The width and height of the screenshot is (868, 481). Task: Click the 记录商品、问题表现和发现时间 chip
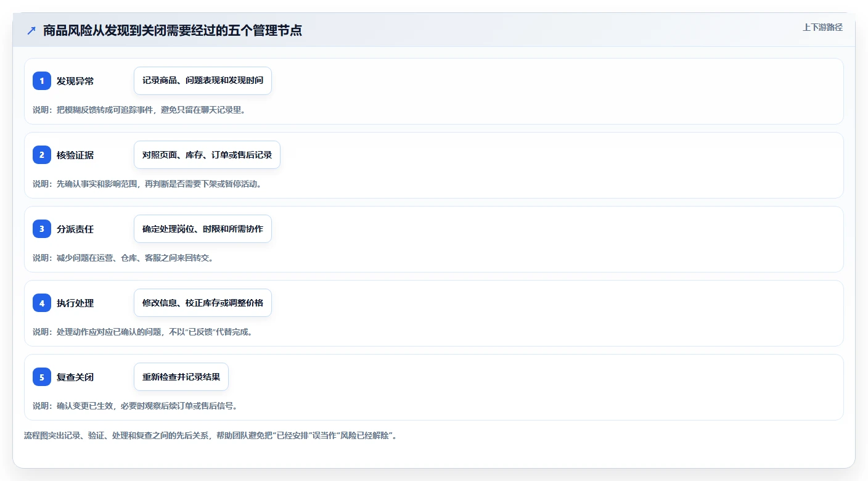pyautogui.click(x=203, y=81)
